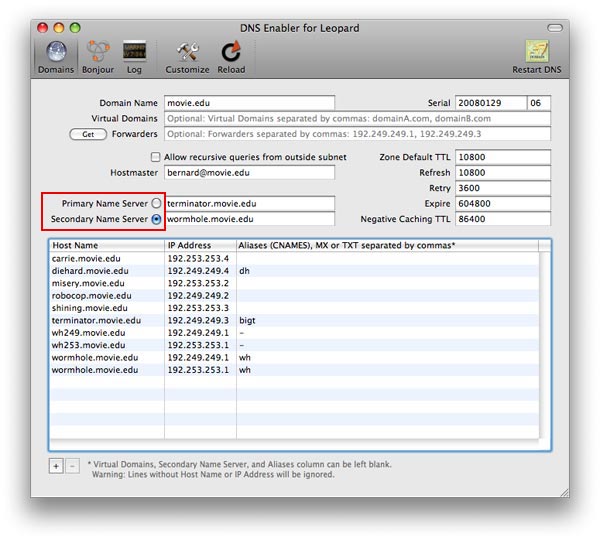Click the Reload toolbar icon
Screen dimensions: 600x540
[x=230, y=54]
